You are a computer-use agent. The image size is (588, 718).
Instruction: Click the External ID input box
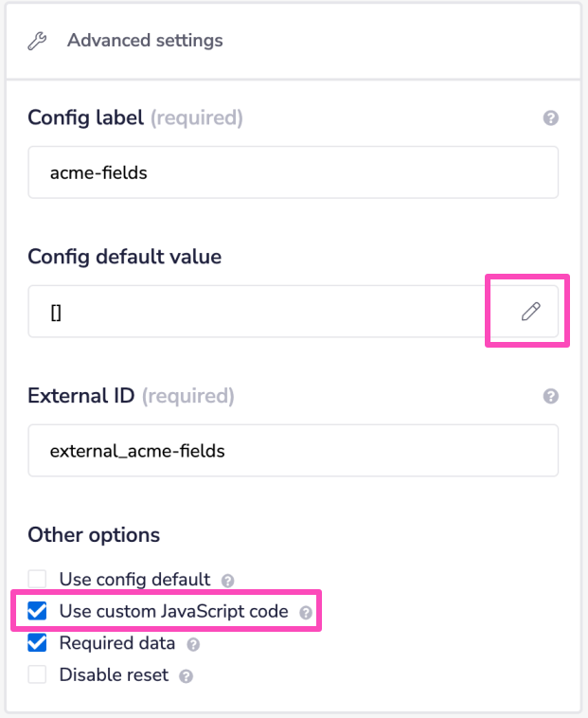293,451
